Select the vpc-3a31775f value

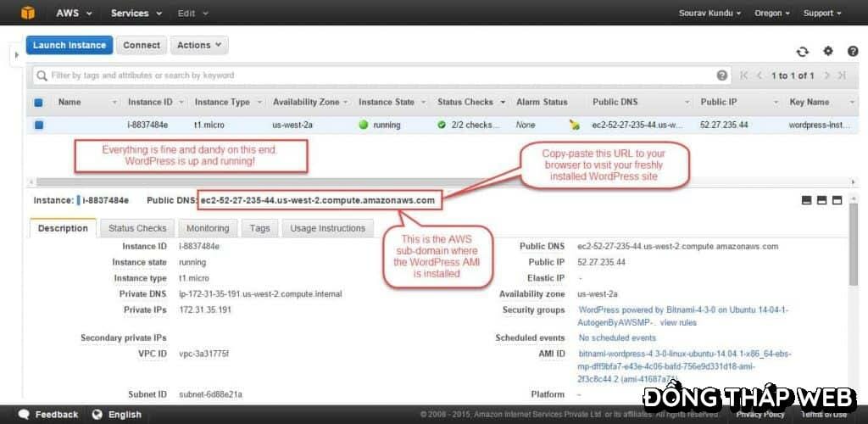pyautogui.click(x=203, y=354)
